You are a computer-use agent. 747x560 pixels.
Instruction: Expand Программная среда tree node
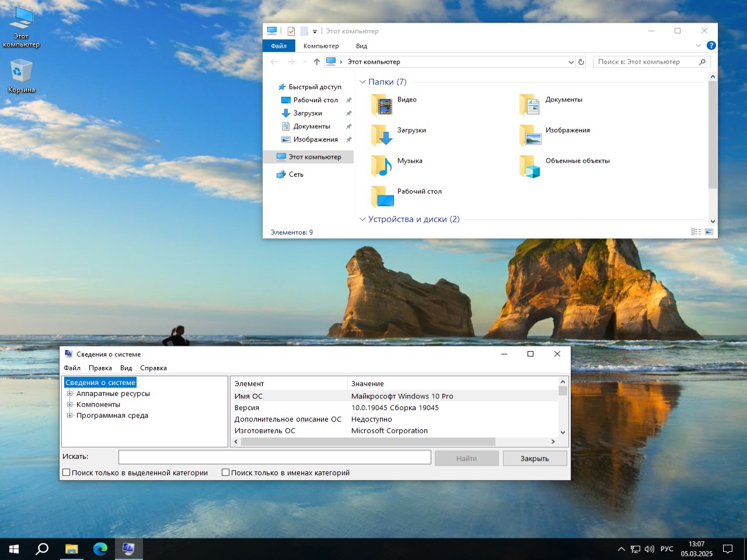70,415
